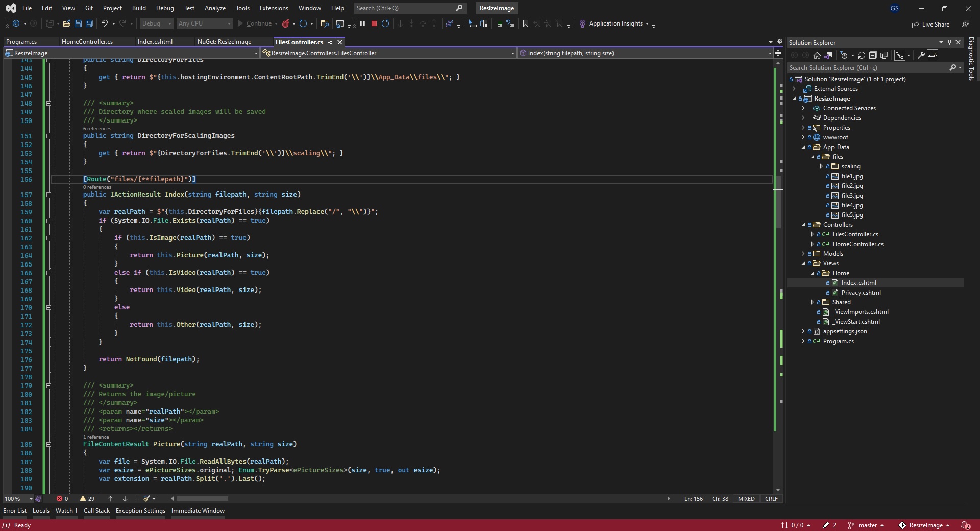Image resolution: width=980 pixels, height=531 pixels.
Task: Click the horizontal scrollbar thumb in editor
Action: click(202, 499)
